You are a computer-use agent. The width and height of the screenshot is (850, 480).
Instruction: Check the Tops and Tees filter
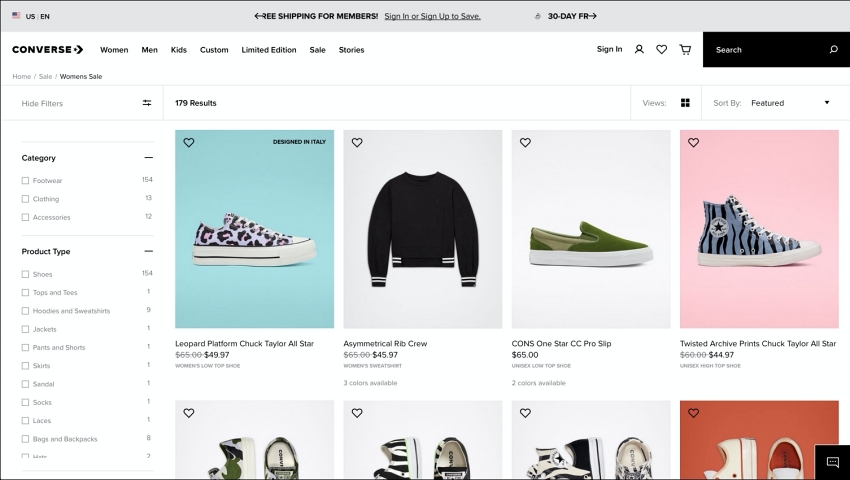click(x=25, y=293)
